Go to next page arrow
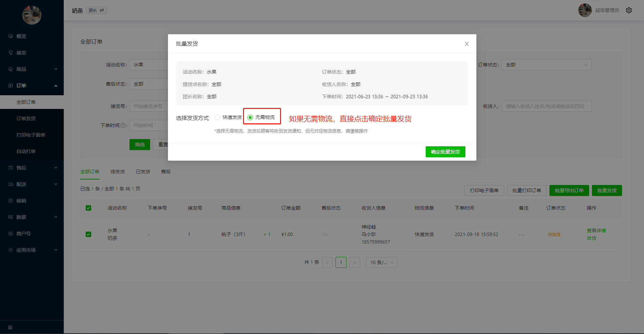Viewport: 644px width, 334px height. [355, 262]
